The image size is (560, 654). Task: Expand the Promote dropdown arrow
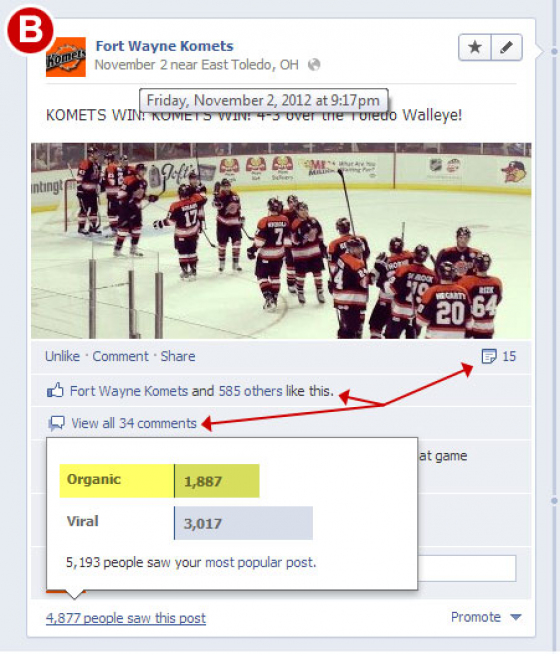[516, 617]
